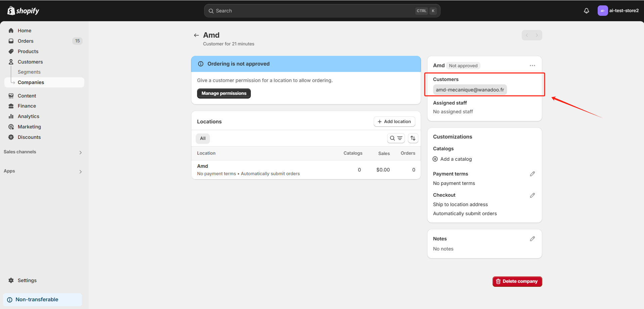Click the Discounts badge icon

11,137
